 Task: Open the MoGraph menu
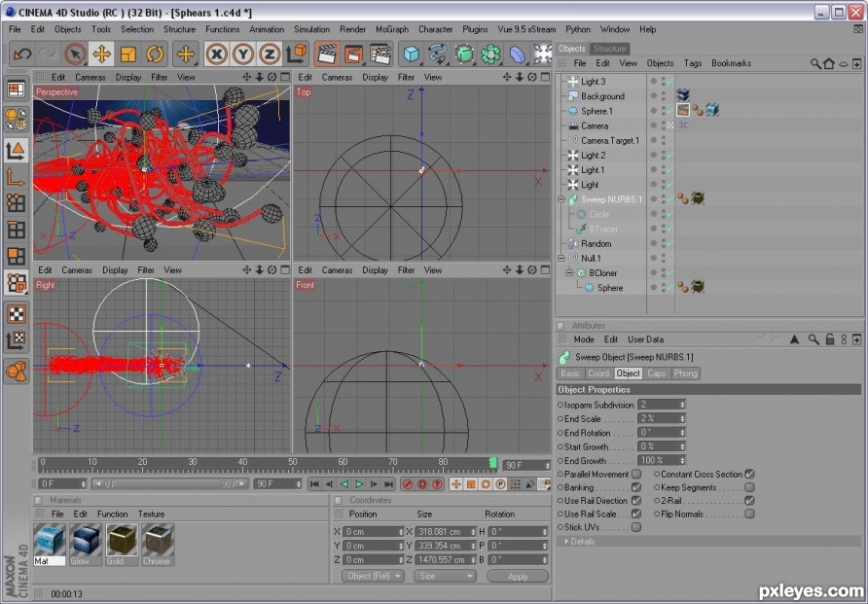click(392, 29)
